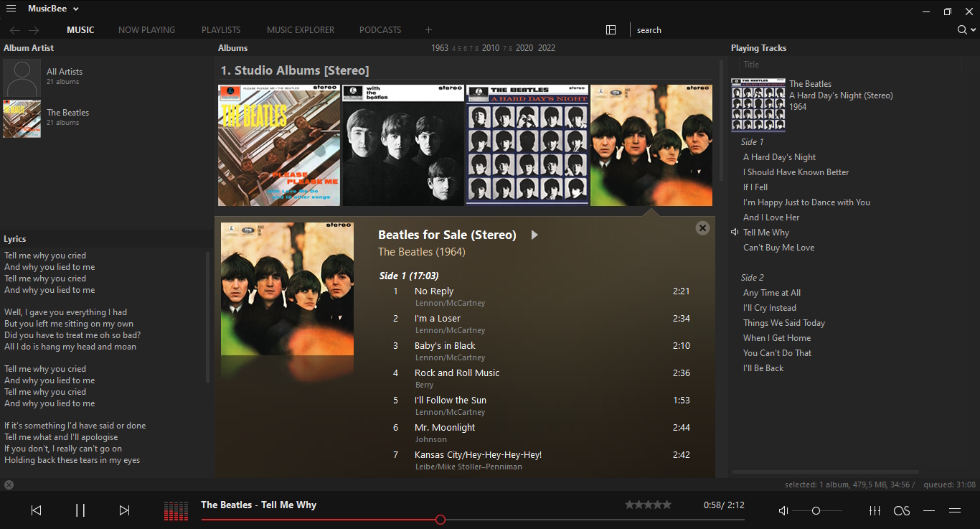Play A Hard Day's Night in queue
The height and width of the screenshot is (529, 980).
pos(779,157)
